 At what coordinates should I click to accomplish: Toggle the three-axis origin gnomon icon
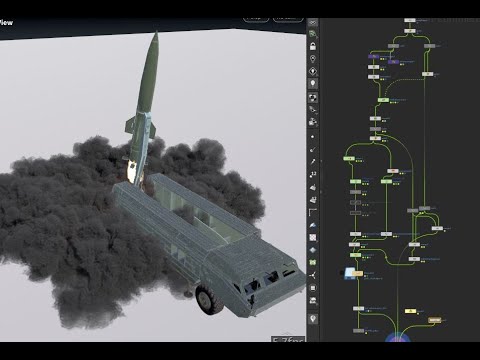point(313,275)
